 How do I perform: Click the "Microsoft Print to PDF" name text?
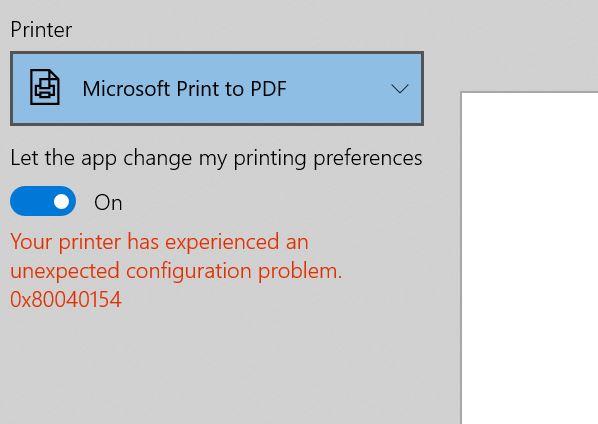pos(184,89)
